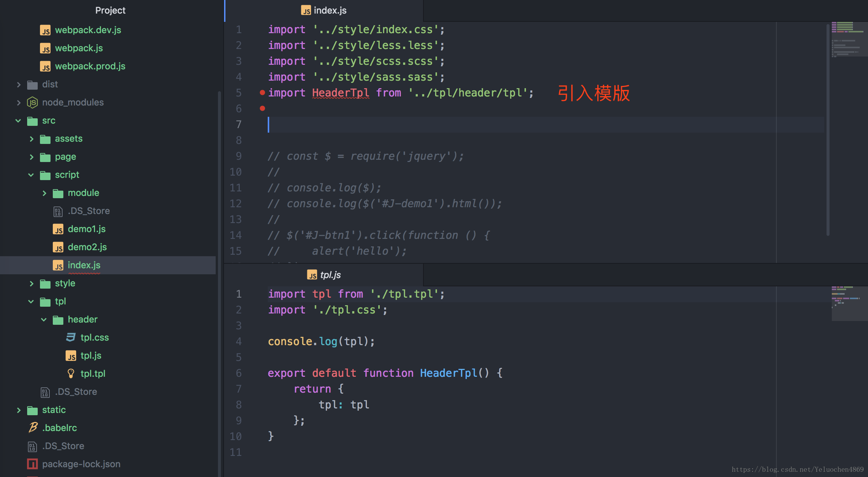The height and width of the screenshot is (477, 868).
Task: Expand the page folder chevron
Action: [x=31, y=157]
